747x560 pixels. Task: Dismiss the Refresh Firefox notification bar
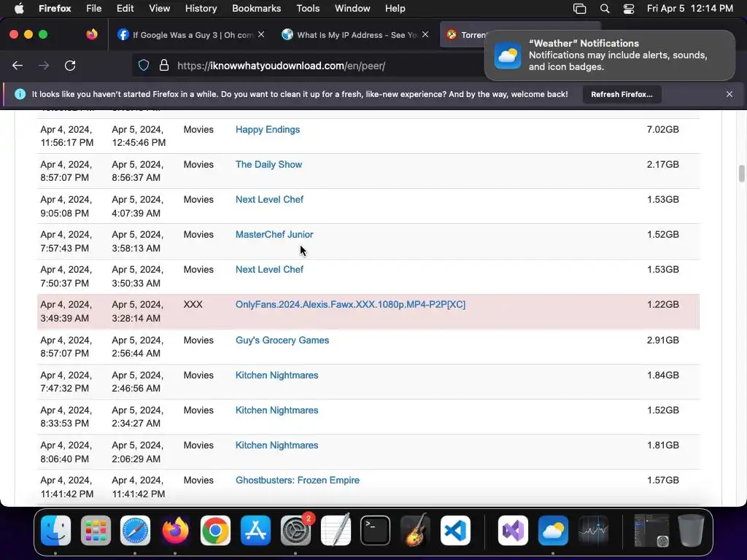click(729, 94)
